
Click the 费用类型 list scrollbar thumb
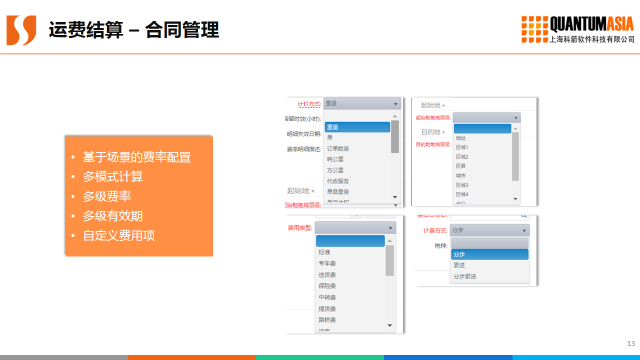click(390, 260)
